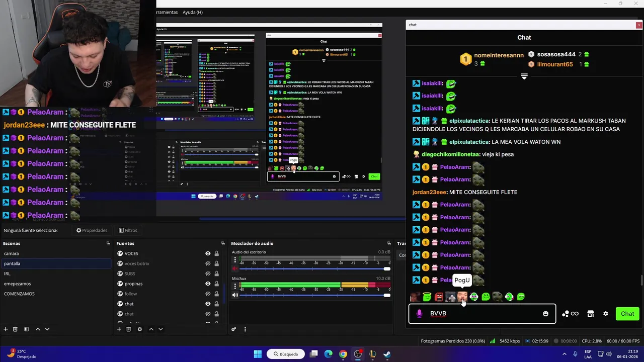Viewport: 644px width, 362px height.
Task: Open Audio del escritorio options menu
Action: 235,260
